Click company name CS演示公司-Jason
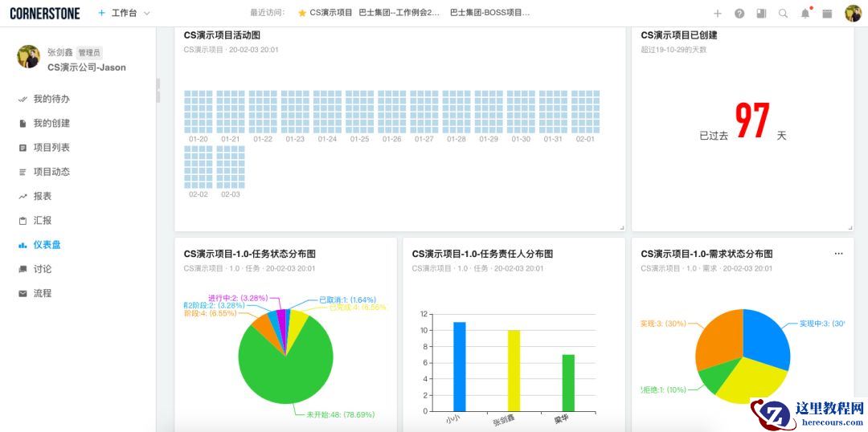This screenshot has height=432, width=868. (86, 67)
